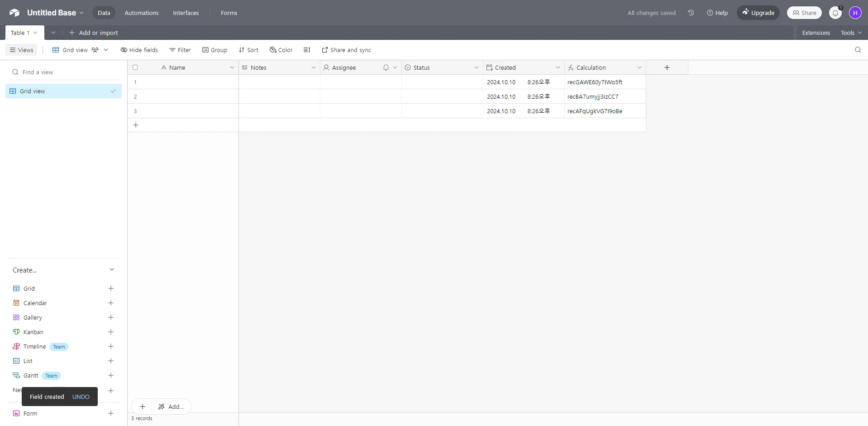Undo the field creation

coord(81,397)
